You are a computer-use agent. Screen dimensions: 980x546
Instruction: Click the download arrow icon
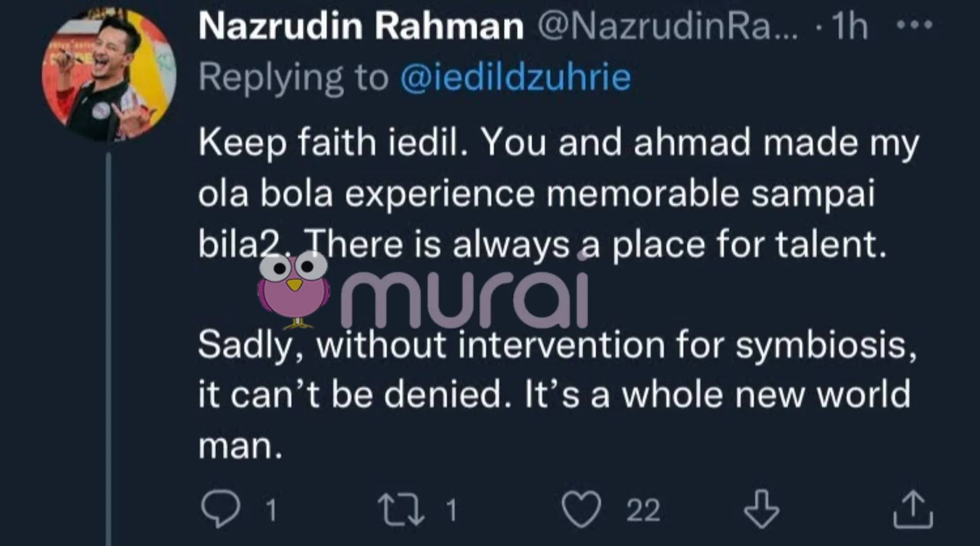click(762, 509)
